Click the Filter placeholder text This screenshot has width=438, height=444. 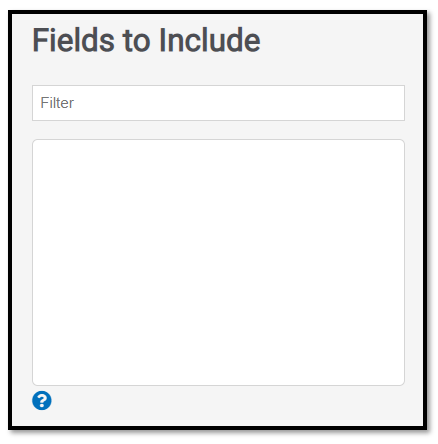tap(57, 103)
